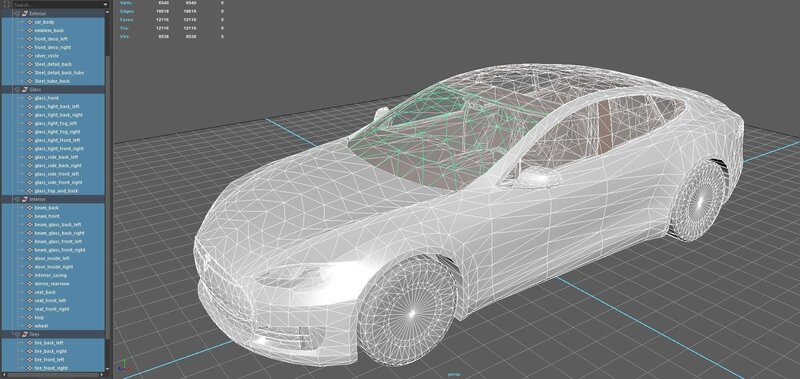This screenshot has width=800, height=379.
Task: Click the Tires group layer icon
Action: pos(24,335)
